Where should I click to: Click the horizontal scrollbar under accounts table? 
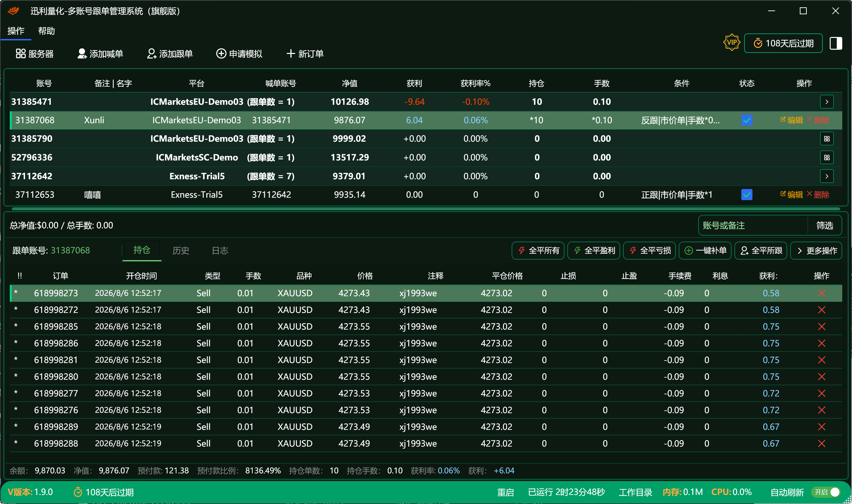425,209
